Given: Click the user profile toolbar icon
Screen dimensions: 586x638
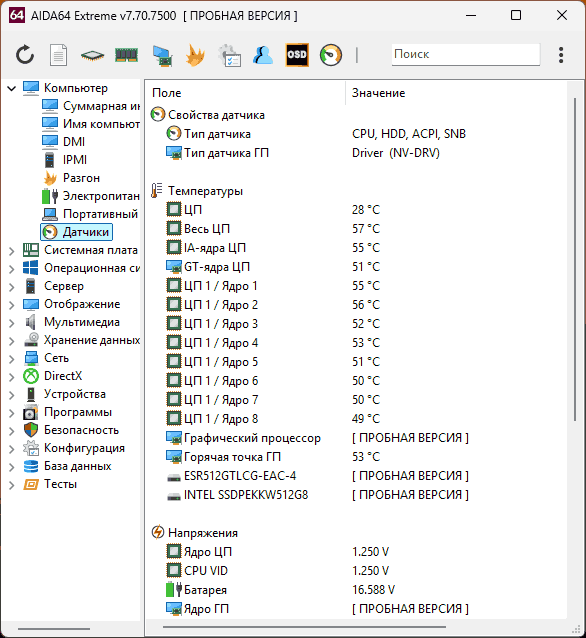Looking at the screenshot, I should click(263, 55).
